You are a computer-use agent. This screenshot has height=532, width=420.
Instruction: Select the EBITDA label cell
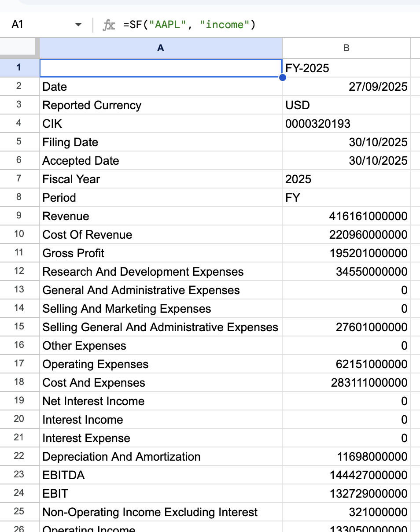161,475
